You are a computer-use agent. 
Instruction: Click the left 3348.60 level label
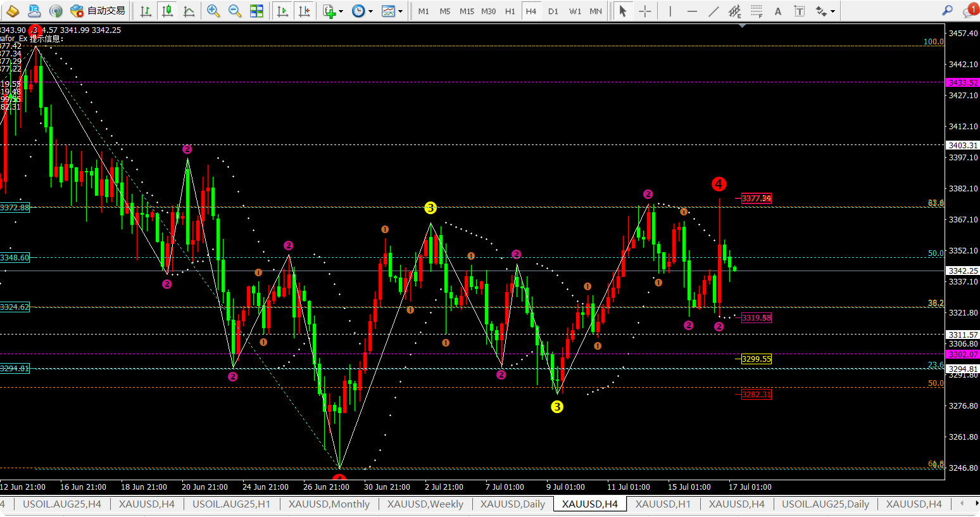[15, 258]
